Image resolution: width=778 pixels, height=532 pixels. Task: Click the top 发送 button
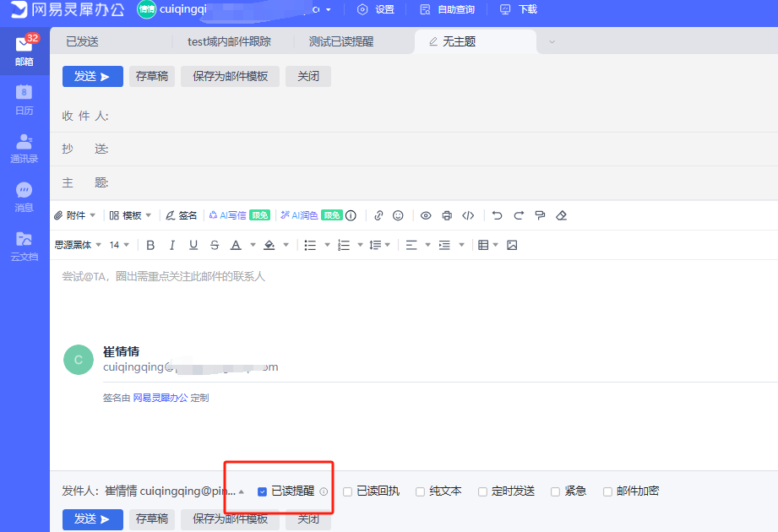(x=93, y=76)
